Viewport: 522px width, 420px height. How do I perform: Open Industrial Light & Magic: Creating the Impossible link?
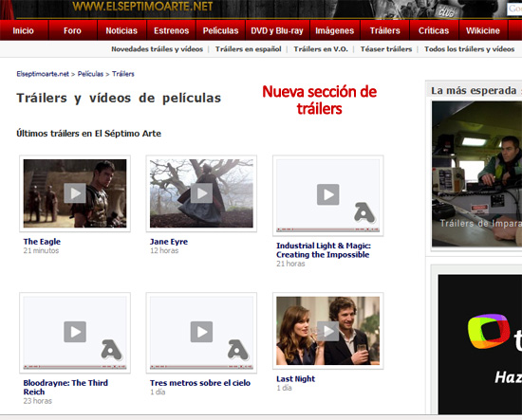(x=324, y=250)
